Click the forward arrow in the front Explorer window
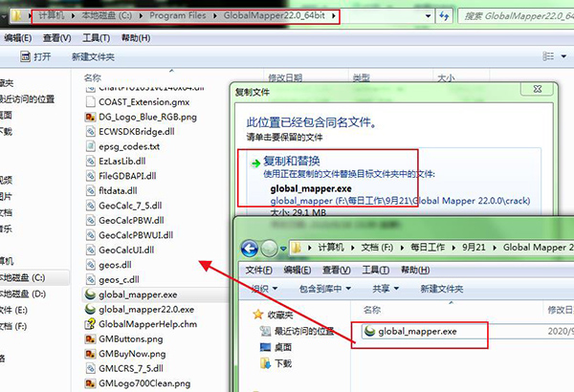 tap(269, 249)
